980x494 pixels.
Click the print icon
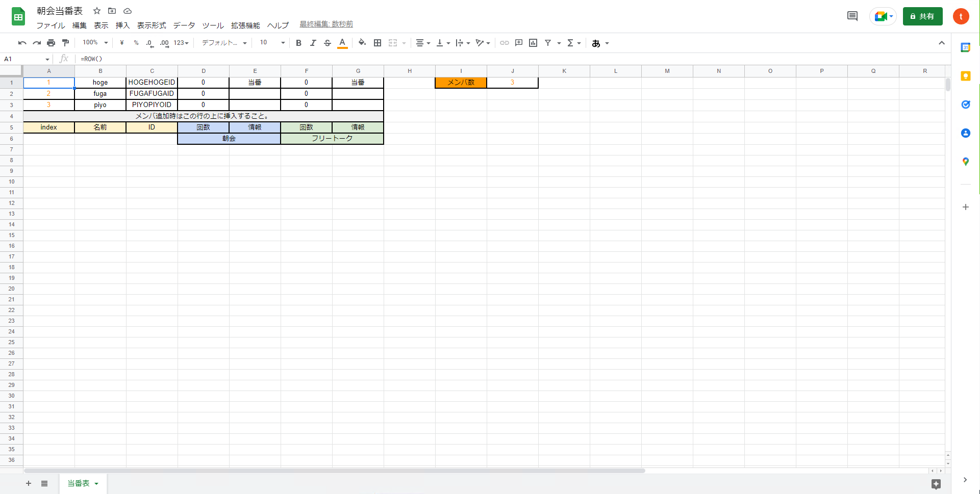51,43
